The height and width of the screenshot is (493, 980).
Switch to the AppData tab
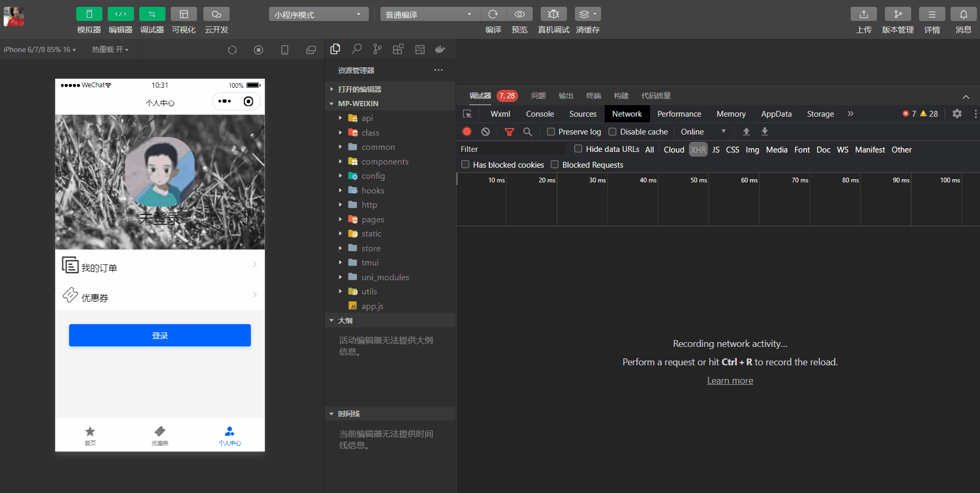tap(776, 114)
